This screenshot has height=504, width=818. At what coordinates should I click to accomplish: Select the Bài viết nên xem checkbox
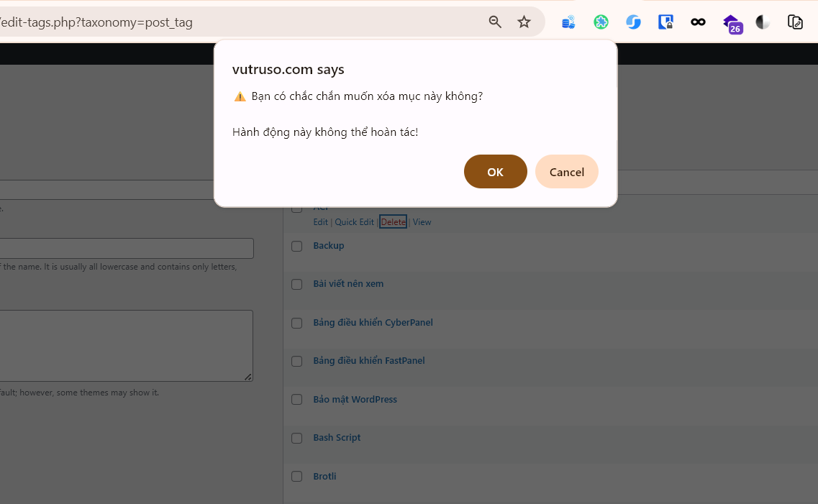[296, 285]
